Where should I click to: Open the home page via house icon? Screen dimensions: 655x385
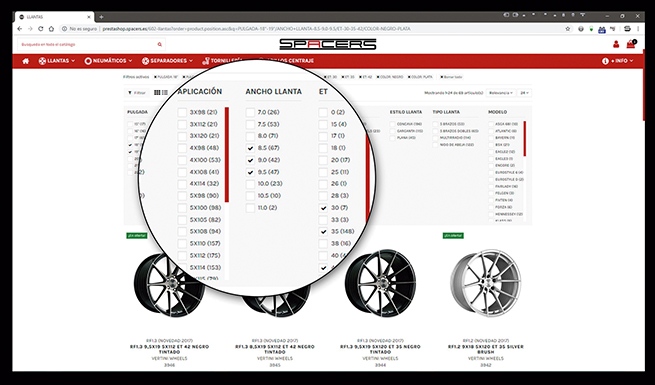25,61
